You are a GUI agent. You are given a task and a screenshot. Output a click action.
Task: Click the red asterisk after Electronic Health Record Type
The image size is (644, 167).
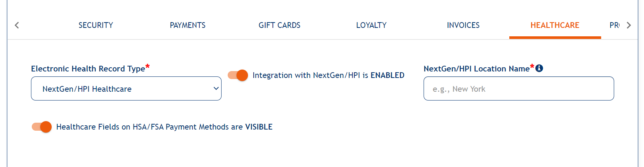click(x=148, y=67)
